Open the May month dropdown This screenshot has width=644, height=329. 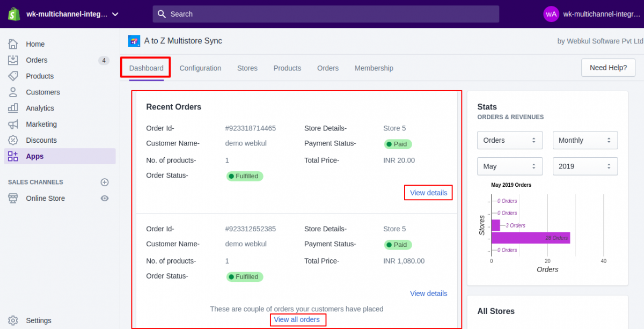pyautogui.click(x=510, y=166)
